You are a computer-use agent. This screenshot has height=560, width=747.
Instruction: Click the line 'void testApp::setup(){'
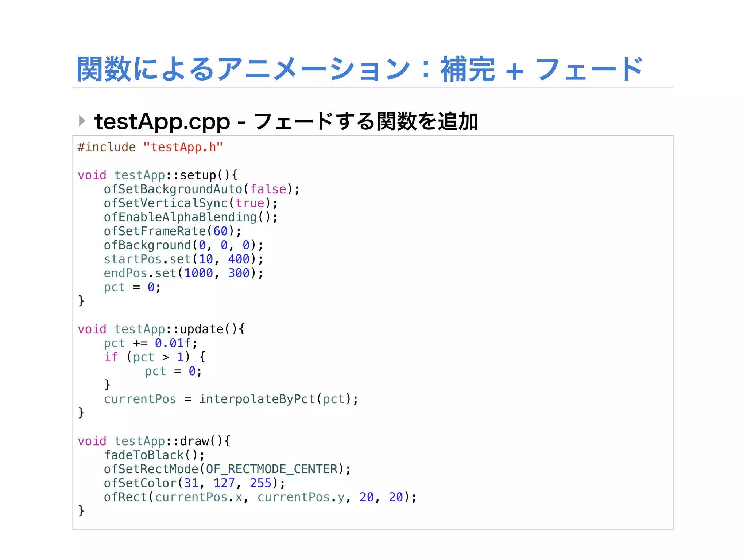[x=158, y=175]
